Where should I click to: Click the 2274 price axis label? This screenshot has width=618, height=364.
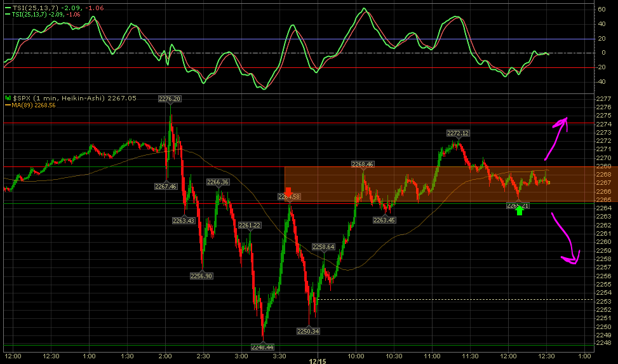604,124
